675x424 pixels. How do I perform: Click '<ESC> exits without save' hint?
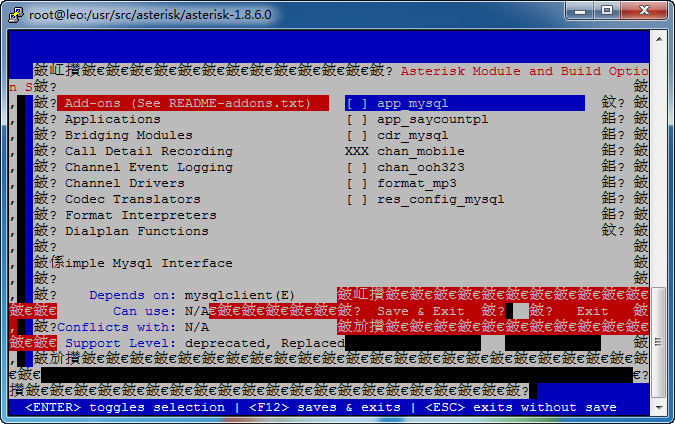pyautogui.click(x=520, y=407)
